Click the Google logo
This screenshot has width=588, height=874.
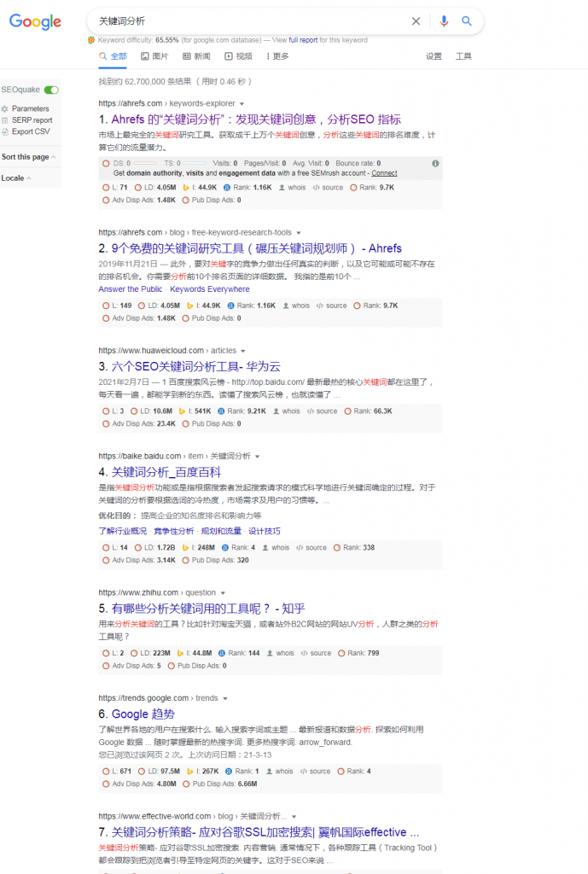[35, 21]
